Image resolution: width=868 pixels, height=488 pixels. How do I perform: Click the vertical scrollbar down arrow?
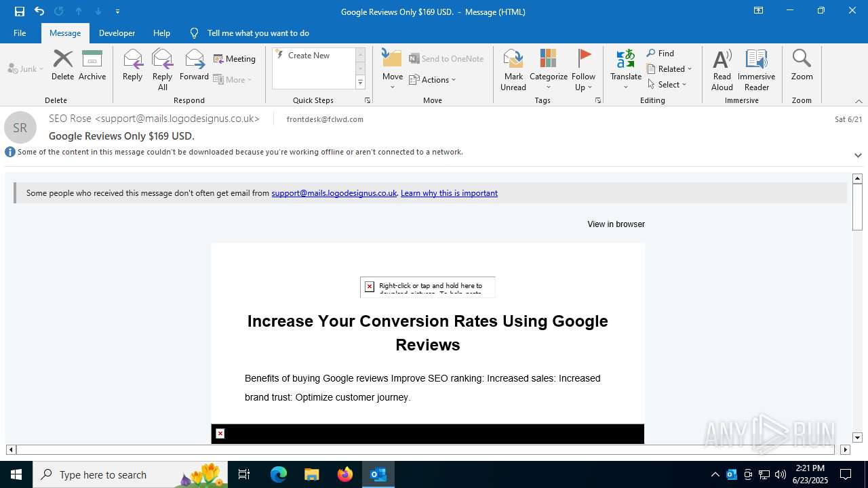[x=857, y=438]
